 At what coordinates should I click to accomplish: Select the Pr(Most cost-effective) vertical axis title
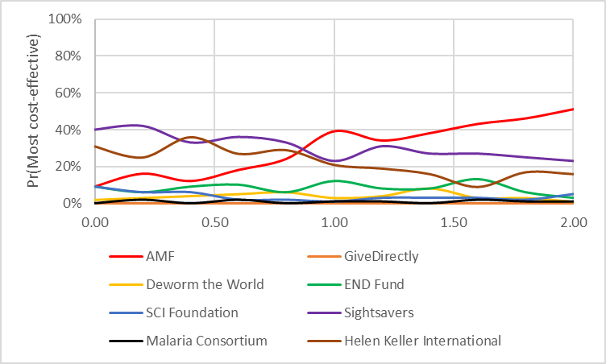coord(33,111)
